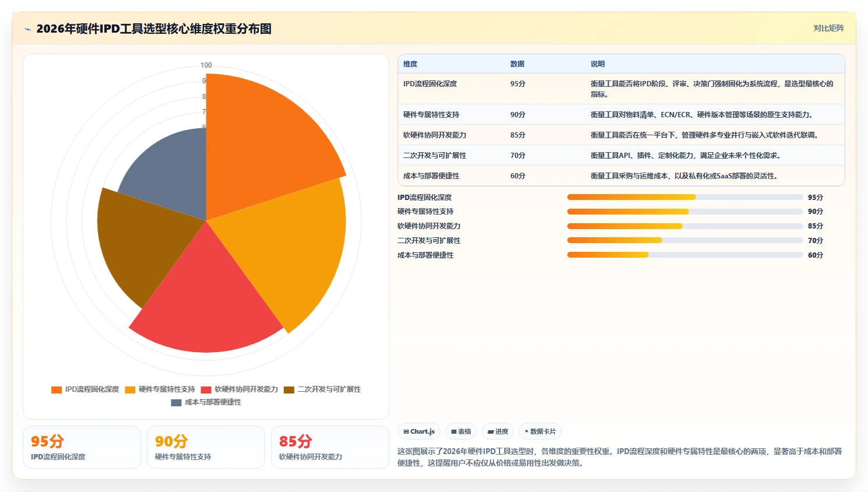Select the Chart.js tag chip
868x492 pixels.
[x=419, y=431]
